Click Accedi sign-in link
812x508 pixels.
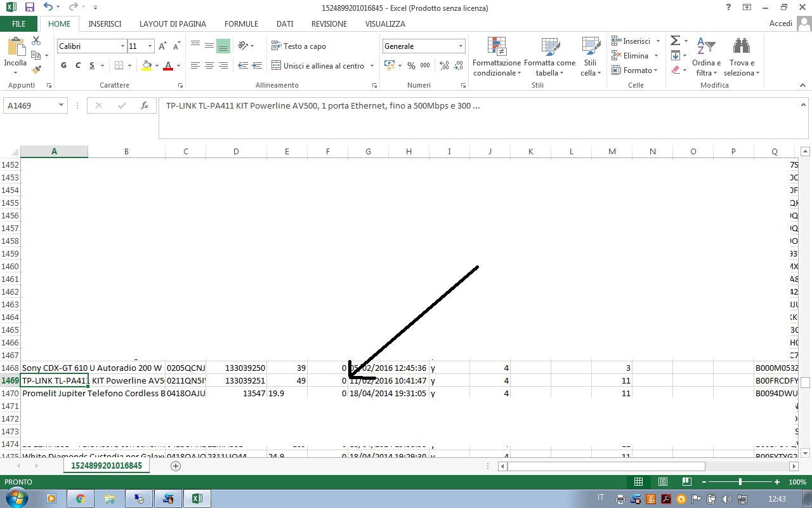781,23
